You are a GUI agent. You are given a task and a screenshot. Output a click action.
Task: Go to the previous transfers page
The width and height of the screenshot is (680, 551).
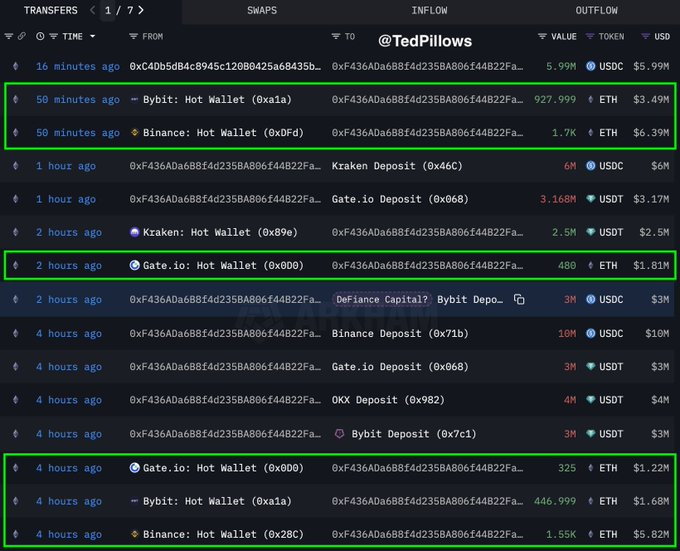click(x=92, y=10)
